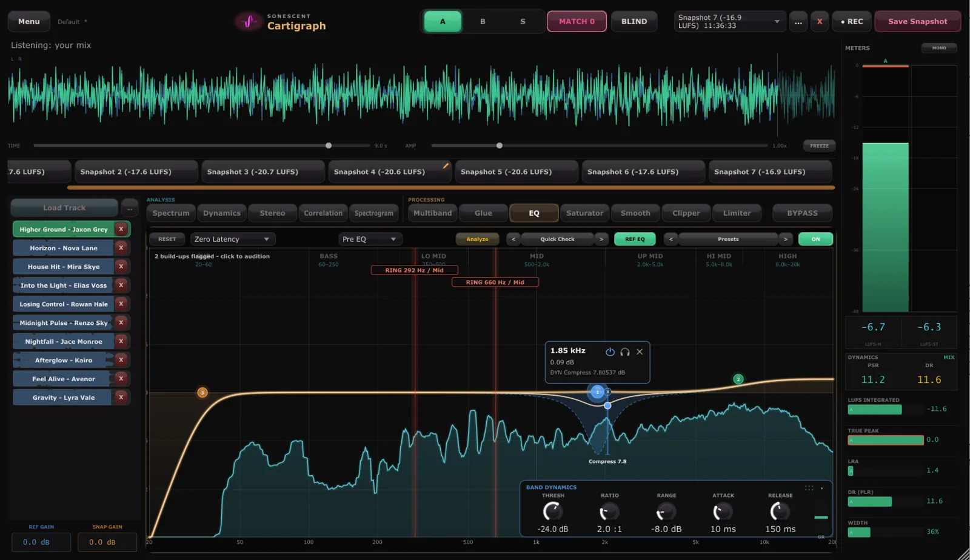This screenshot has height=560, width=970.
Task: Go to next preset arrow
Action: coord(786,239)
